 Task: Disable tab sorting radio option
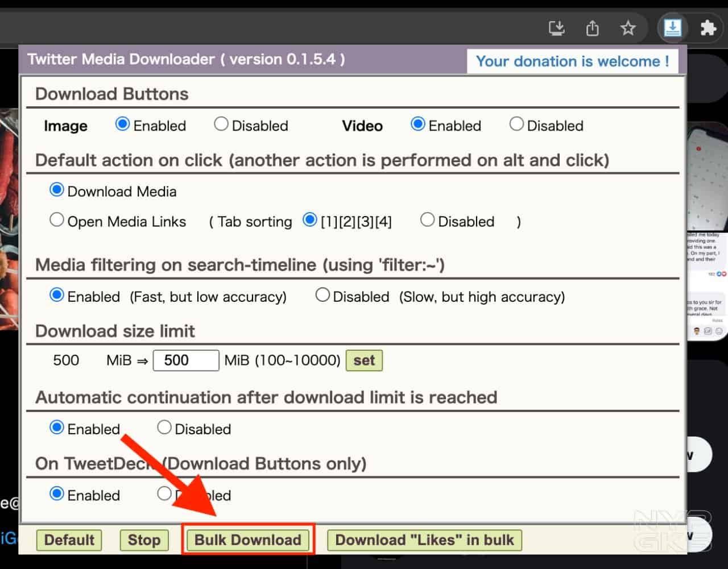427,220
